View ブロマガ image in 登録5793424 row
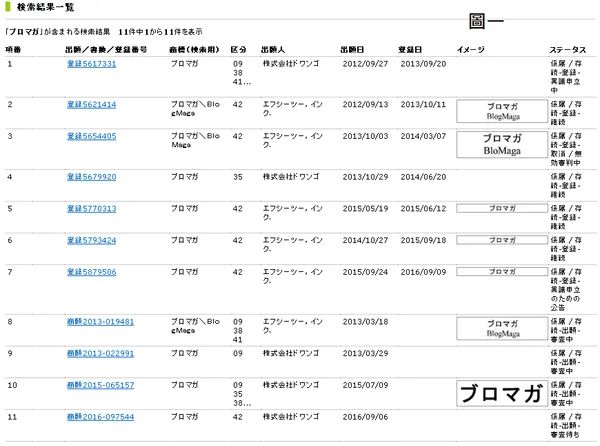Image resolution: width=600 pixels, height=446 pixels. pos(502,240)
